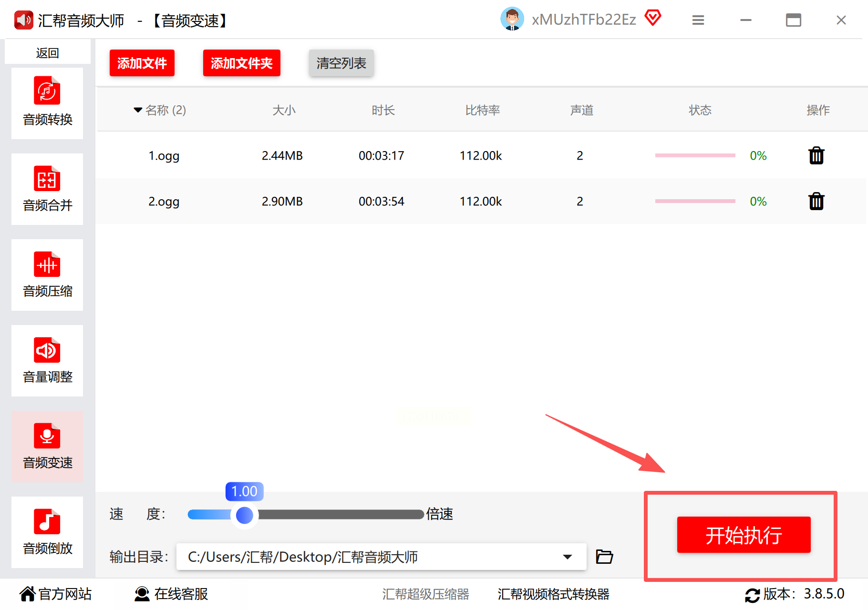The width and height of the screenshot is (868, 610).
Task: Open the 音频合并 audio merge tool
Action: click(47, 189)
